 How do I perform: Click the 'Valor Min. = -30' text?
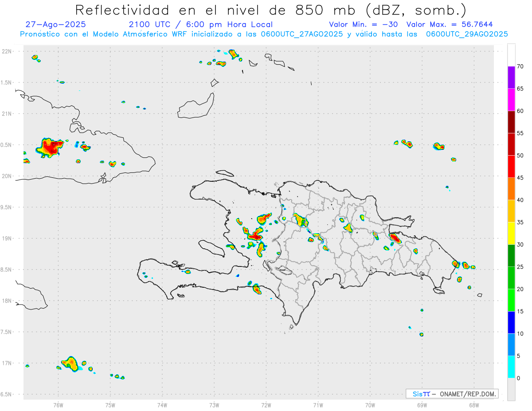[364, 24]
